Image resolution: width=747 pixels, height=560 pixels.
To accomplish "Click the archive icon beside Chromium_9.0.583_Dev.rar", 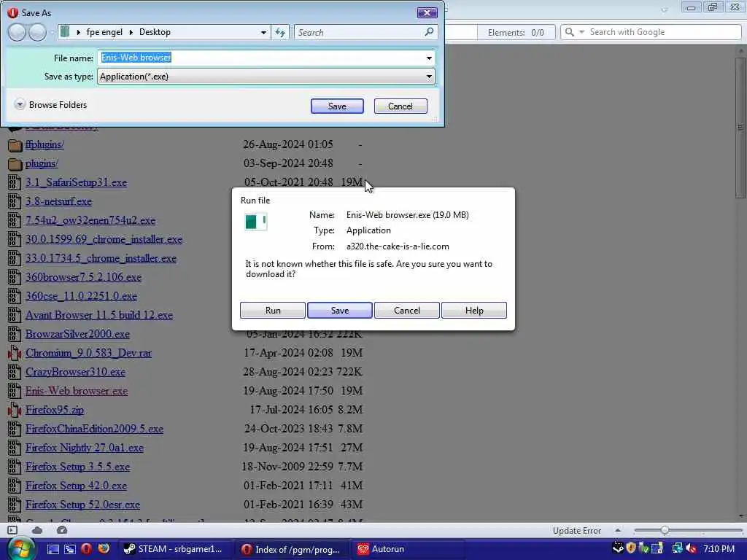I will click(15, 353).
